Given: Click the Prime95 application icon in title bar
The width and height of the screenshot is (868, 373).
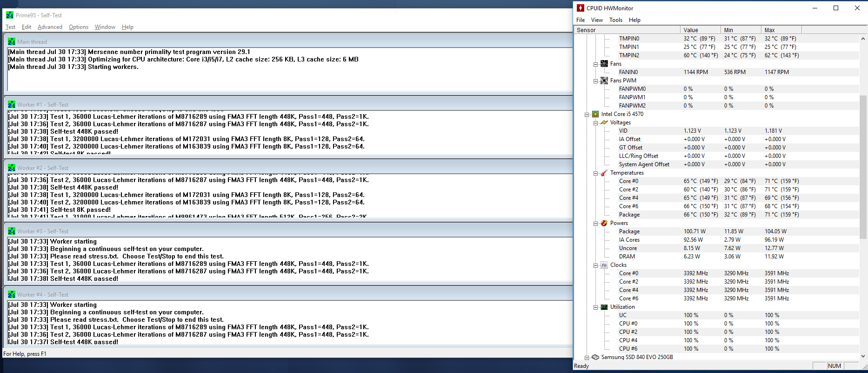Looking at the screenshot, I should (10, 15).
